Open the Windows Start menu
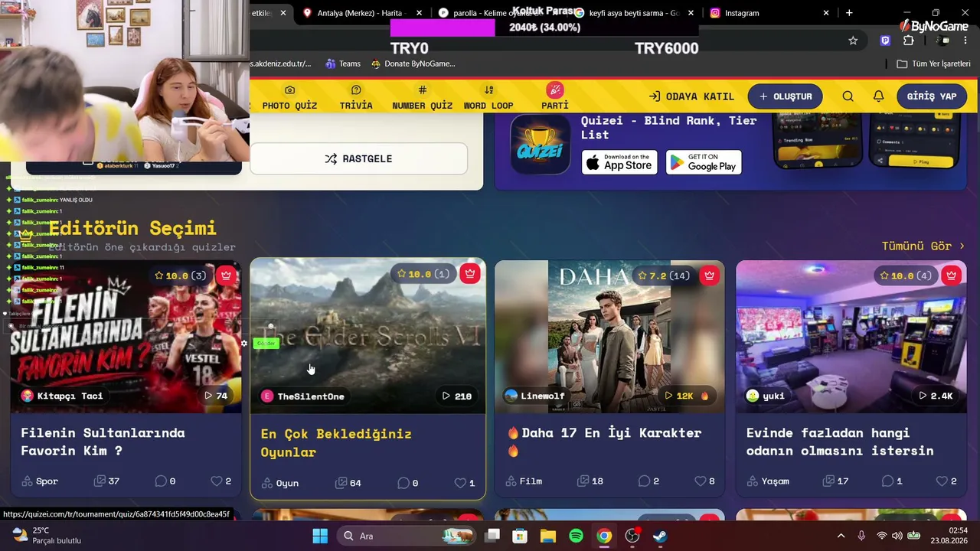The width and height of the screenshot is (980, 551). tap(320, 536)
